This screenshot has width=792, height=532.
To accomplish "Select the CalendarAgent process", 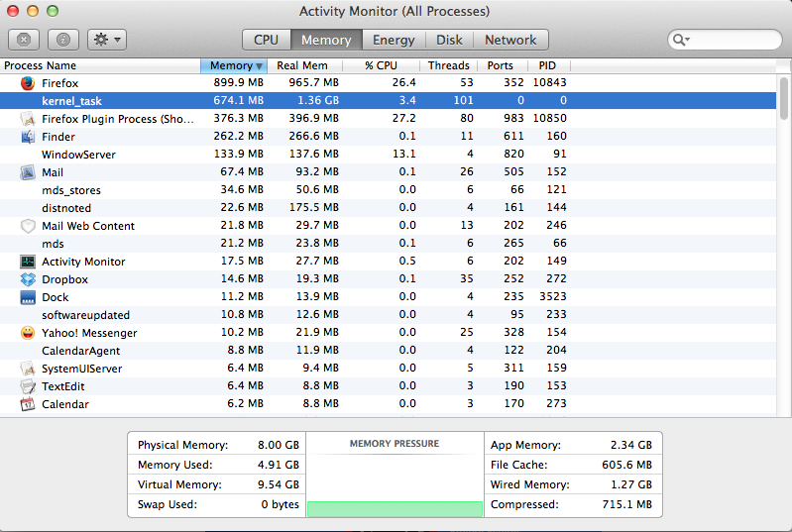I will (x=388, y=351).
